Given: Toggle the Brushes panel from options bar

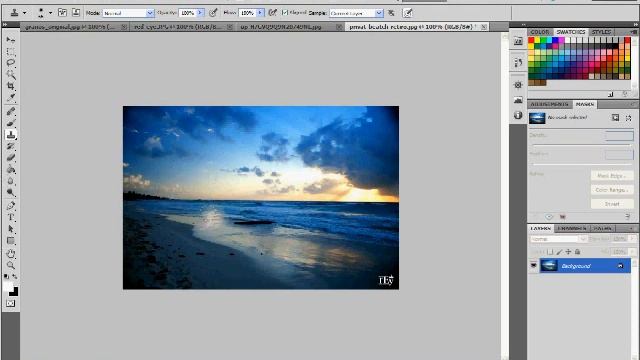Looking at the screenshot, I should tap(62, 13).
